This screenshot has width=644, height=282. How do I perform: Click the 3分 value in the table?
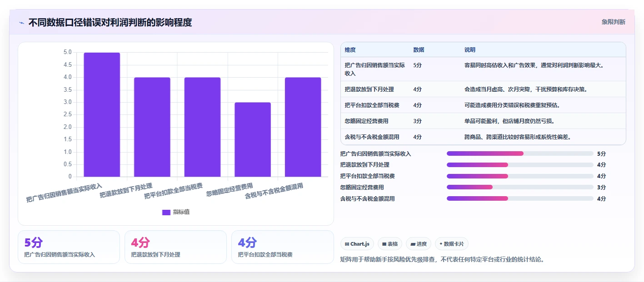[x=417, y=121]
